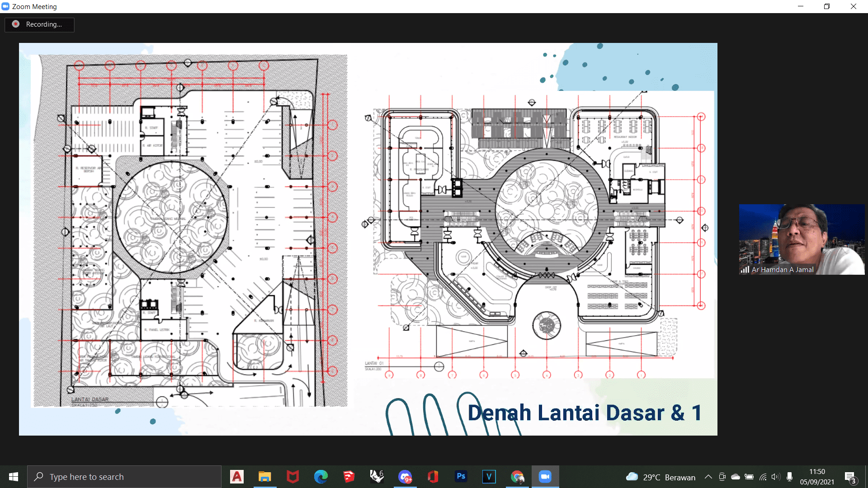Open Microsoft Edge browser
The image size is (868, 488).
(x=321, y=477)
